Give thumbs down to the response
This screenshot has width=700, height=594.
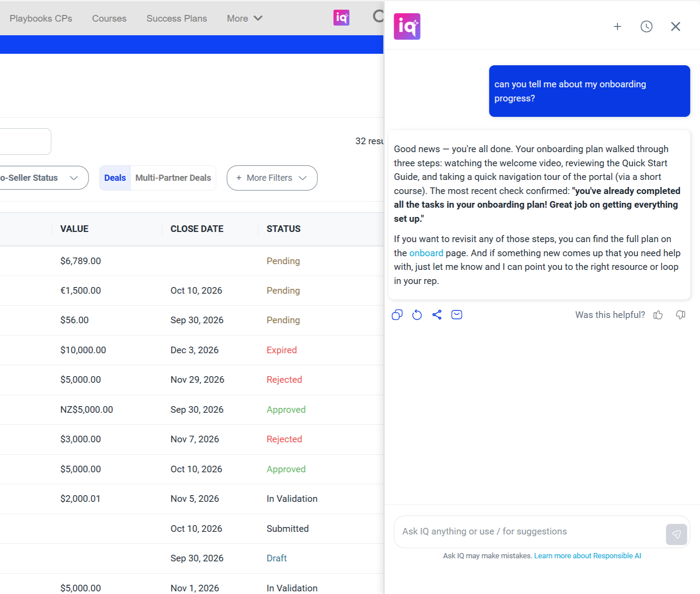click(681, 315)
